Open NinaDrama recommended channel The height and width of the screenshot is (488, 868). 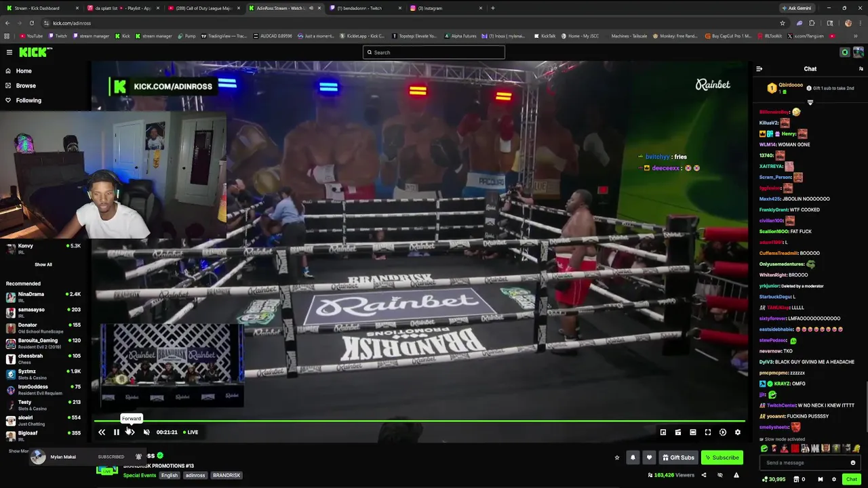coord(43,297)
